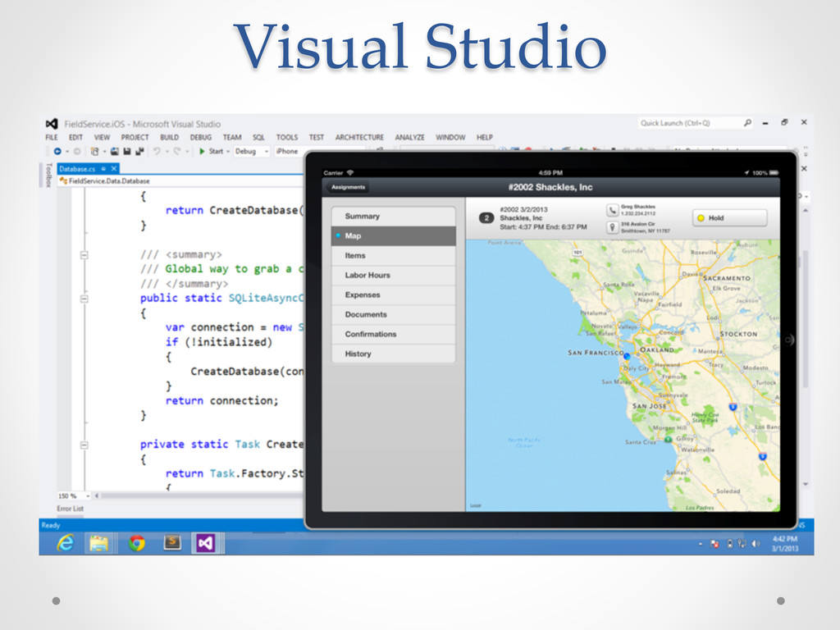Open File Explorer from the taskbar
840x630 pixels.
click(99, 543)
